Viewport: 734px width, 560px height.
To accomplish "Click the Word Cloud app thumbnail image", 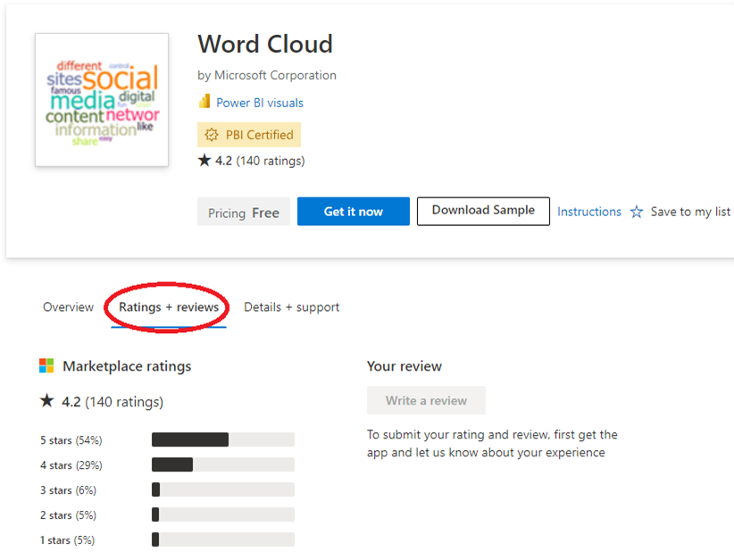I will click(x=102, y=100).
